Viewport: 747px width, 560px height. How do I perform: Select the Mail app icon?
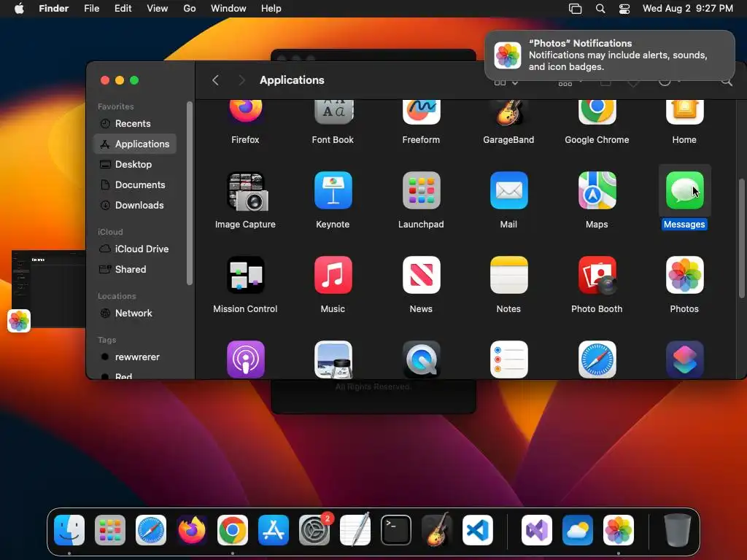[x=508, y=190]
